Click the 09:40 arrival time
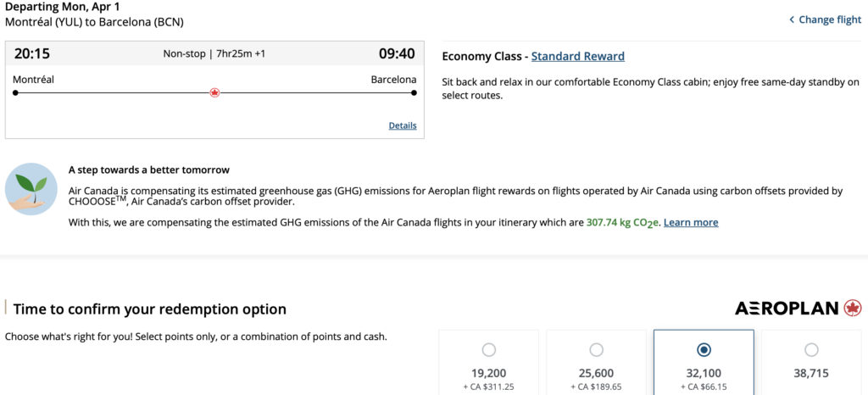The image size is (868, 395). click(x=397, y=54)
